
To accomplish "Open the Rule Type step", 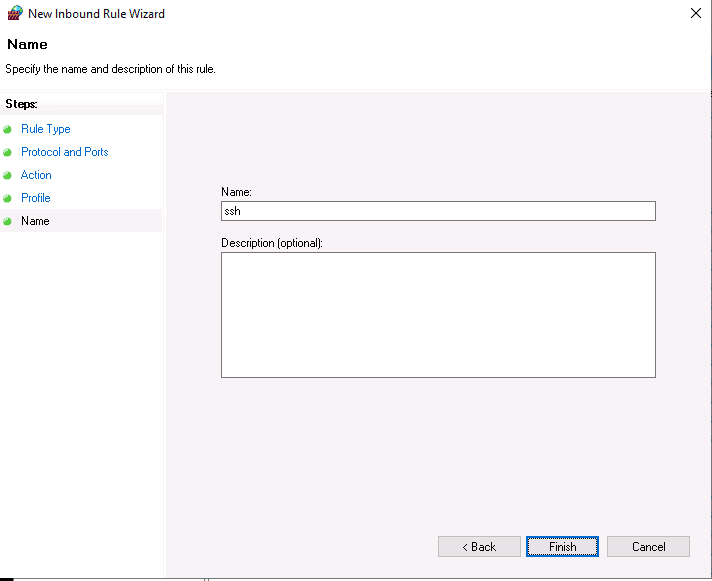I will 46,129.
